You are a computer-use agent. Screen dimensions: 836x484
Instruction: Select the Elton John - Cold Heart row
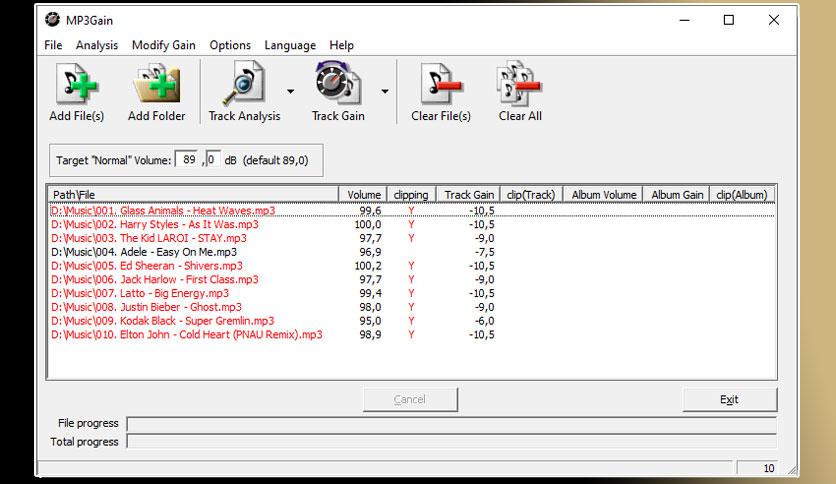412,335
